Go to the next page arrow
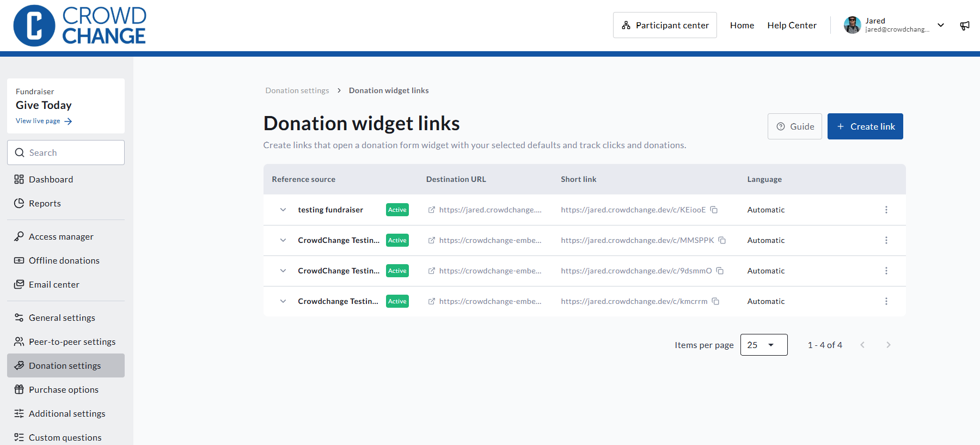 889,345
